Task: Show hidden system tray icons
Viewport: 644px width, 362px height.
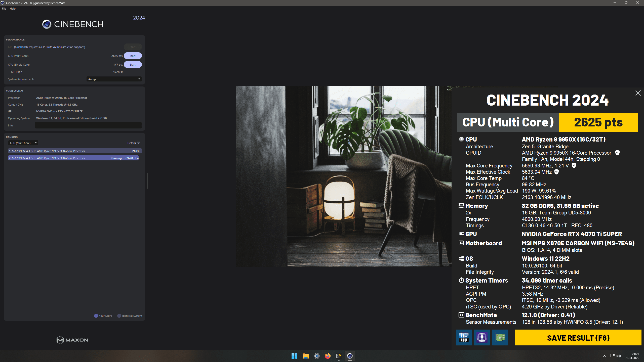Action: [x=604, y=356]
